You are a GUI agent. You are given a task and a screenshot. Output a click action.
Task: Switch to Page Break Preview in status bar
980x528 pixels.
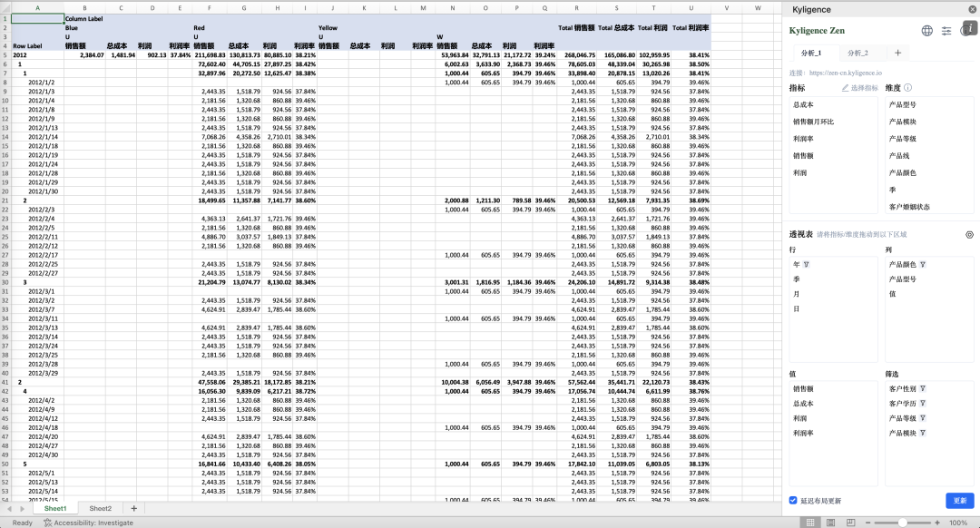pyautogui.click(x=850, y=523)
